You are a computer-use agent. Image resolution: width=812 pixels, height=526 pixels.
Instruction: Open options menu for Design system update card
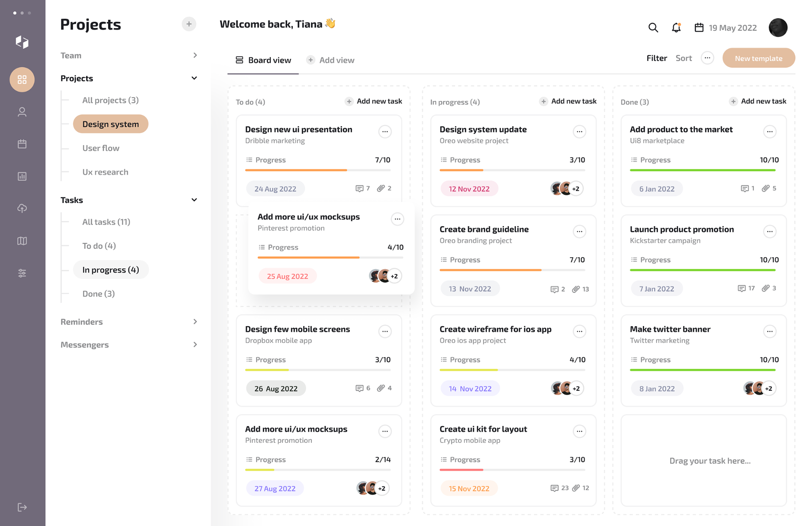click(x=579, y=131)
